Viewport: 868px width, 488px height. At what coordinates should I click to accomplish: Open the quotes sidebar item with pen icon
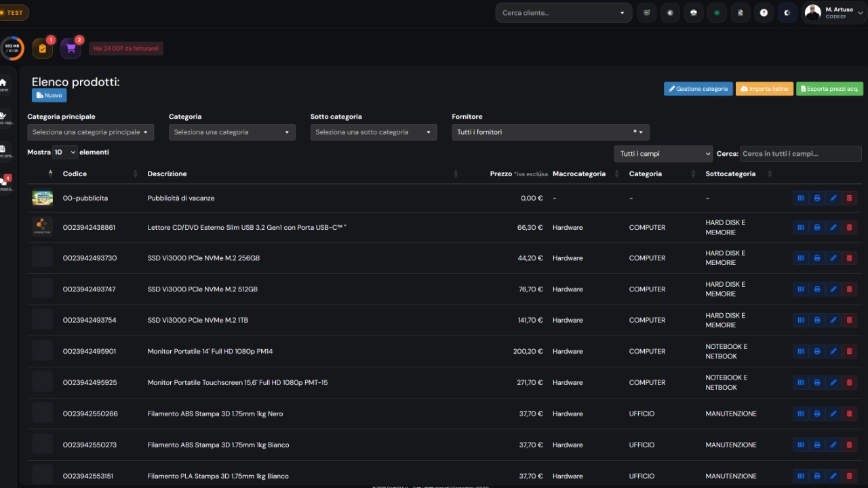click(4, 118)
